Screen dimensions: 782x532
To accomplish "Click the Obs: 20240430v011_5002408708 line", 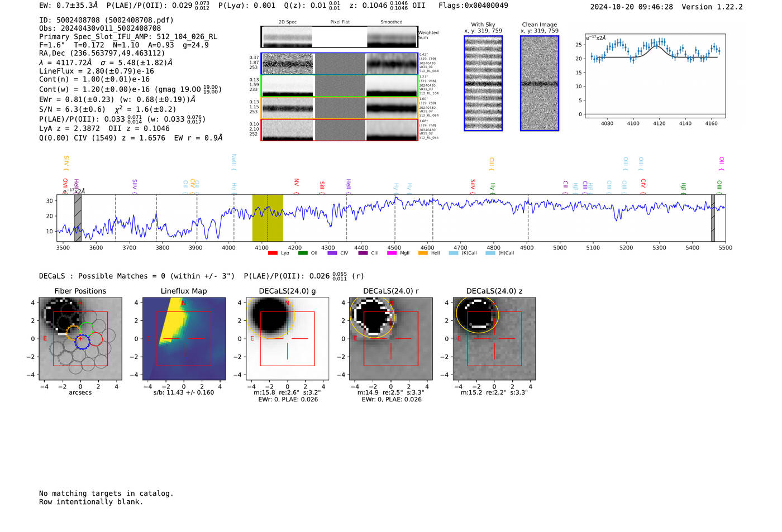I will 100,28.
